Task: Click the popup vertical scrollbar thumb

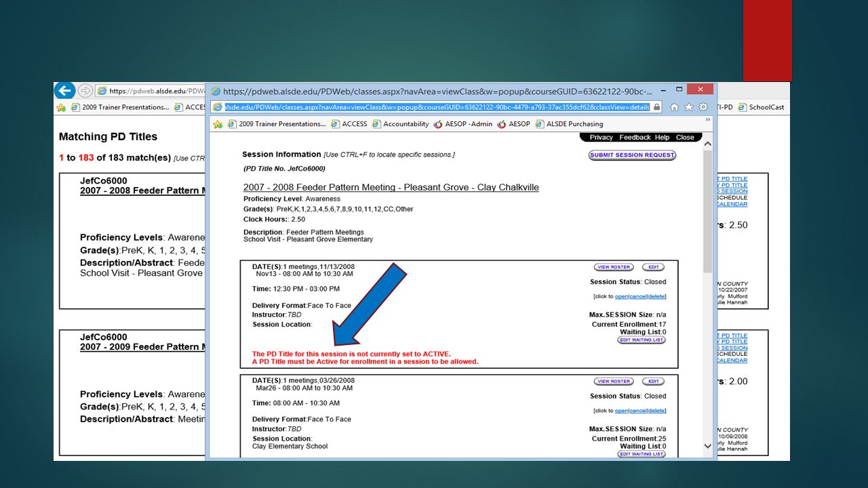Action: [708, 211]
